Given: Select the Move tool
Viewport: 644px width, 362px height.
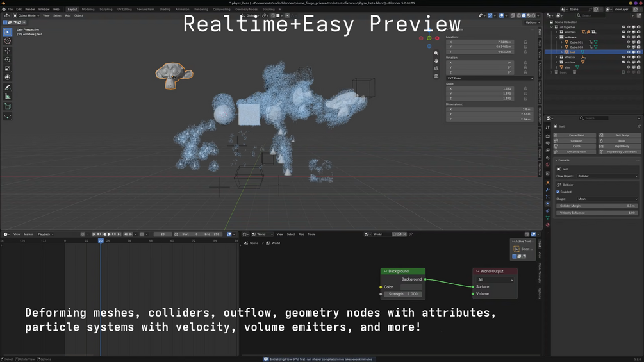Looking at the screenshot, I should coord(8,51).
